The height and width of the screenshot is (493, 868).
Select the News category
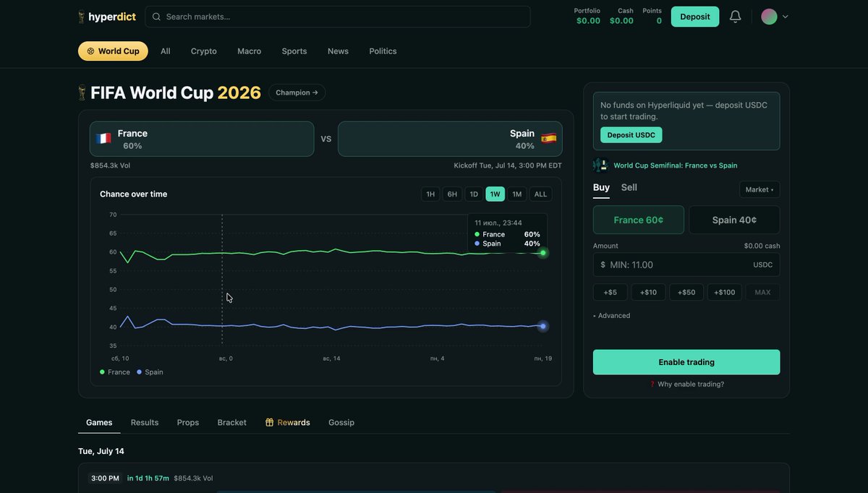click(x=338, y=51)
